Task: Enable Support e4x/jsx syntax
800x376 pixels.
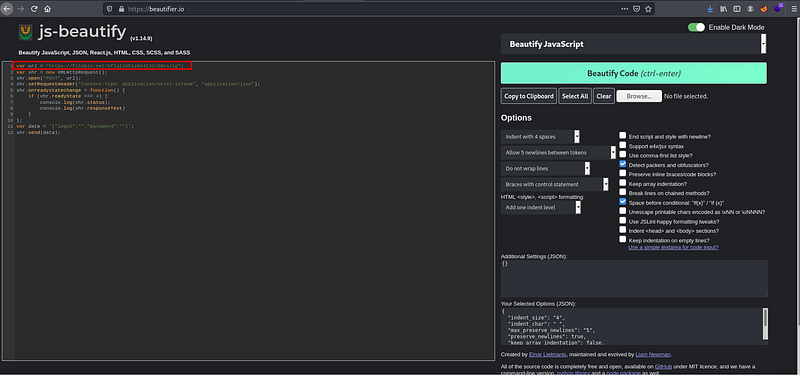Action: click(x=623, y=145)
